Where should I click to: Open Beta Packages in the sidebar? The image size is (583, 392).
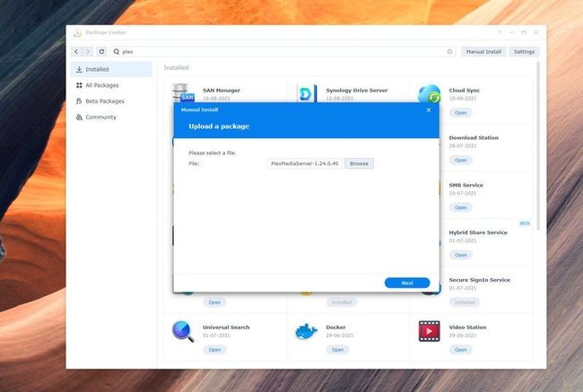click(111, 101)
